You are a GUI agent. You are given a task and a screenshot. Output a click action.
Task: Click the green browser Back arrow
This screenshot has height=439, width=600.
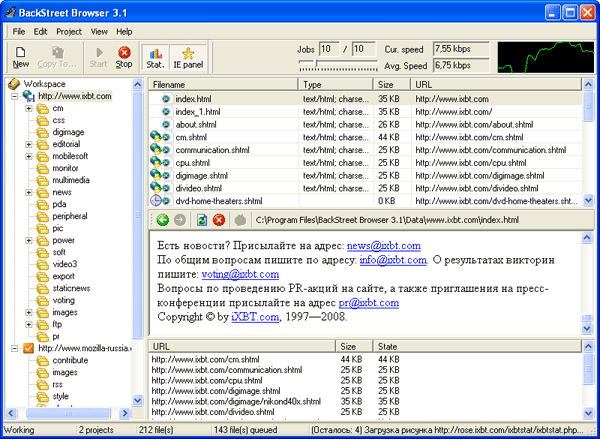tap(162, 219)
